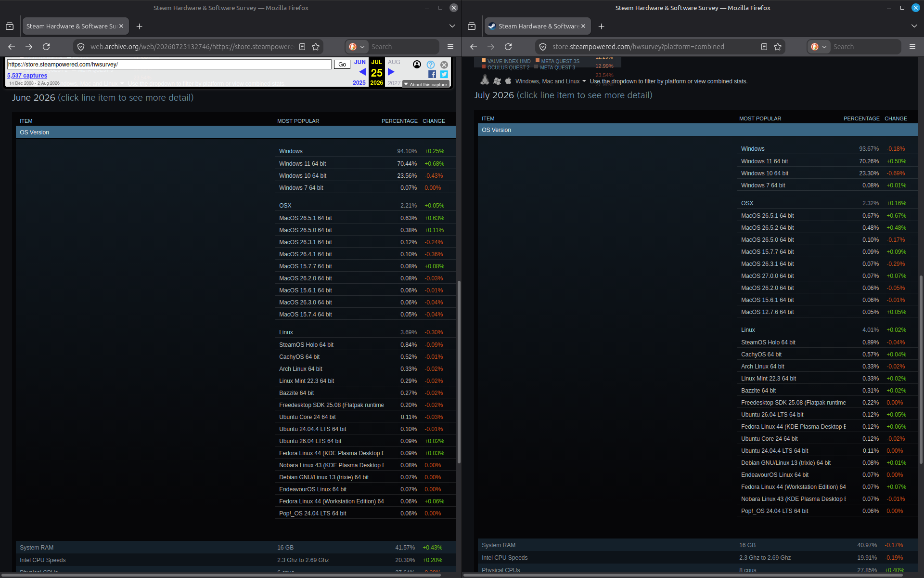Open the Firefox menu in the live Steam window
This screenshot has width=924, height=578.
(912, 47)
